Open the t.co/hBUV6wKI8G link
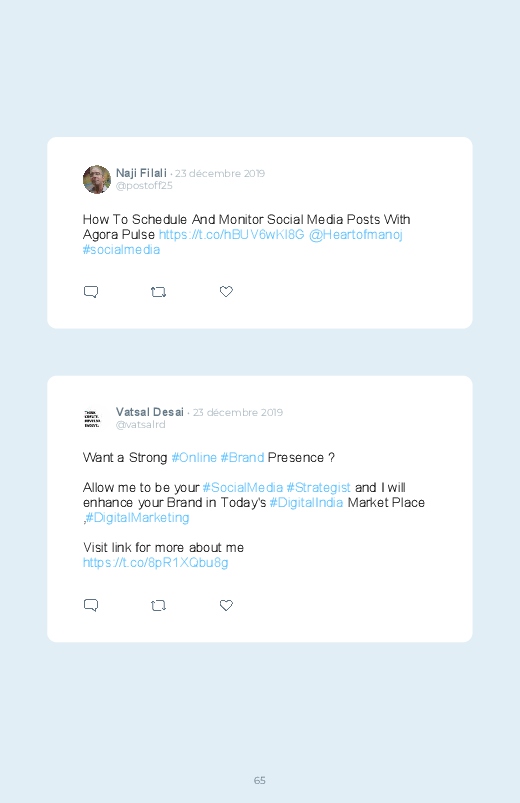 [x=232, y=235]
